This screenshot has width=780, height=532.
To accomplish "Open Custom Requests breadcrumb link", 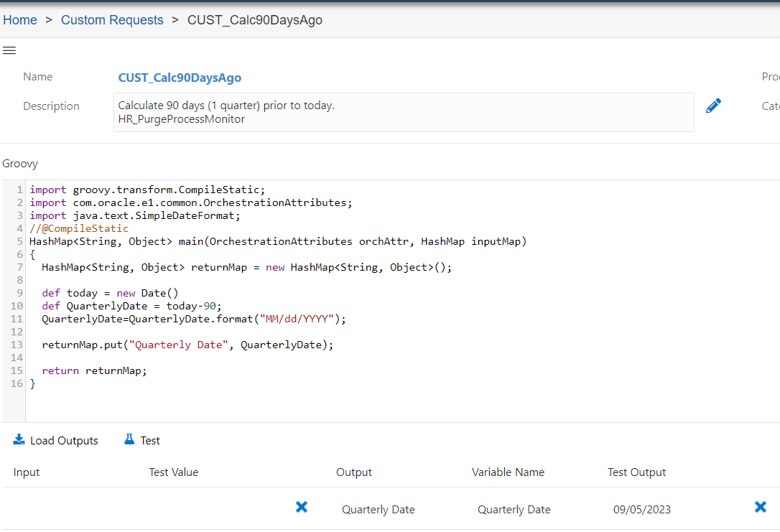I will [112, 20].
